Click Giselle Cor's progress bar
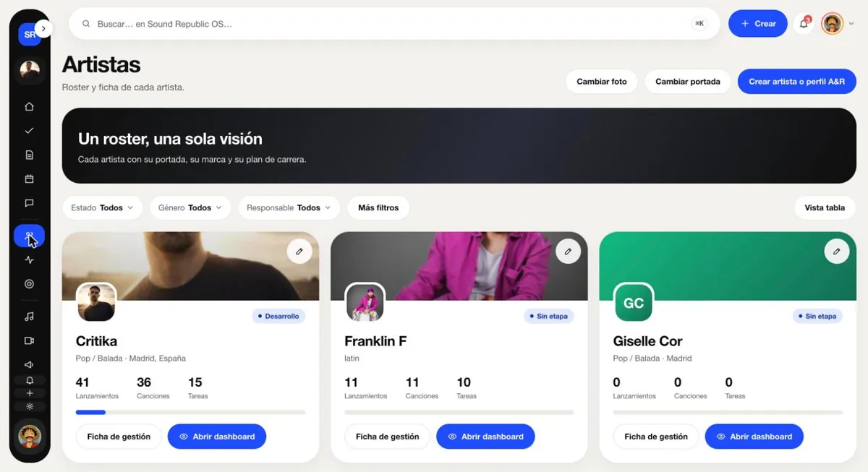The width and height of the screenshot is (868, 472). tap(728, 413)
